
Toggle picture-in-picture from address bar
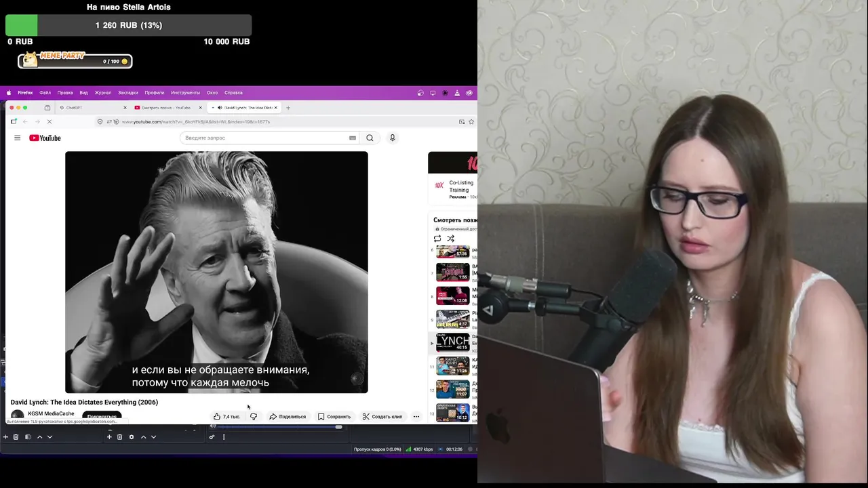point(462,122)
